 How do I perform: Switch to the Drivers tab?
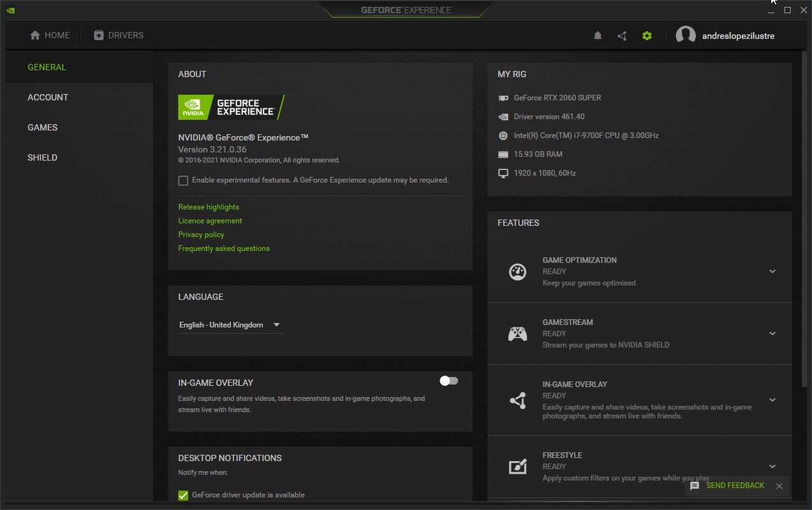tap(119, 36)
